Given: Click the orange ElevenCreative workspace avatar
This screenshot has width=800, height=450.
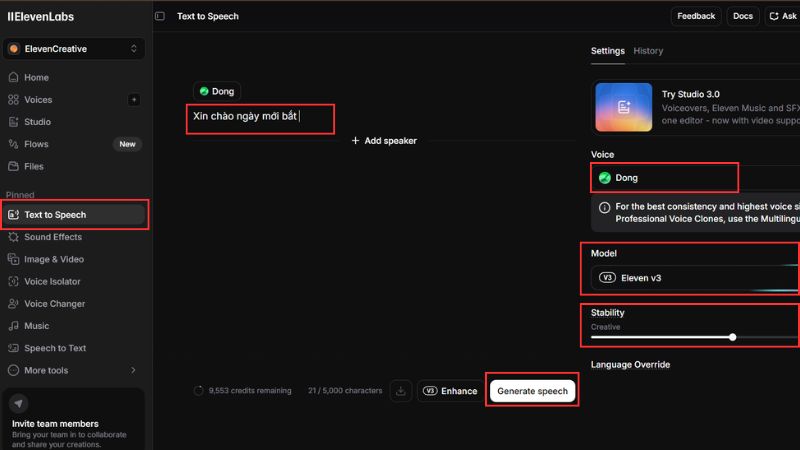Looking at the screenshot, I should (14, 49).
